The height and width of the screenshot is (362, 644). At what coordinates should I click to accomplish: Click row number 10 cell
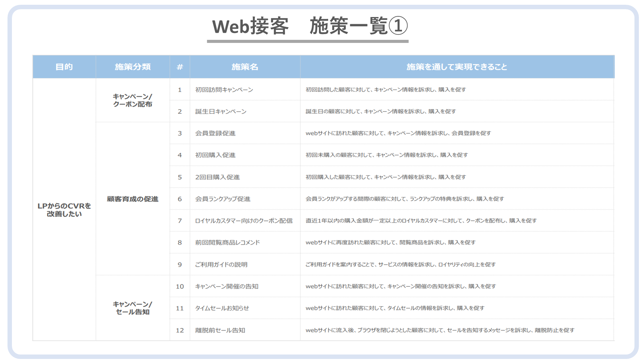click(x=180, y=286)
